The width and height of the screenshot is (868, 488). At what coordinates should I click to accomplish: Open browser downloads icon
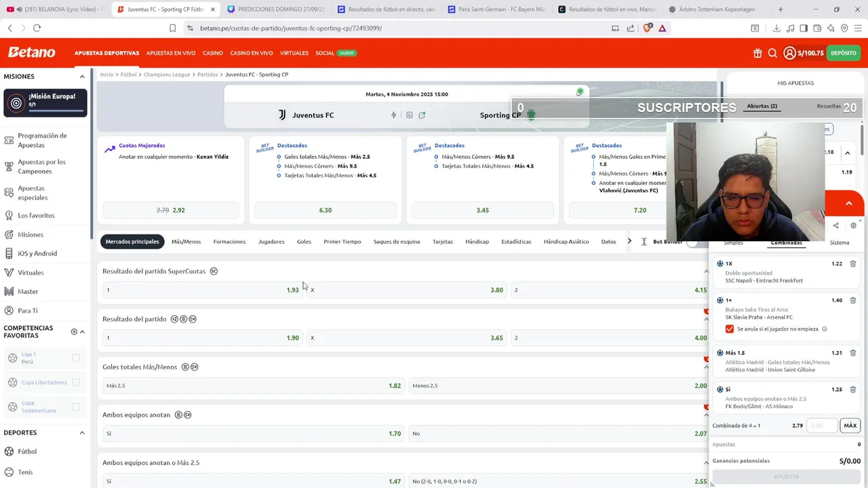(776, 28)
